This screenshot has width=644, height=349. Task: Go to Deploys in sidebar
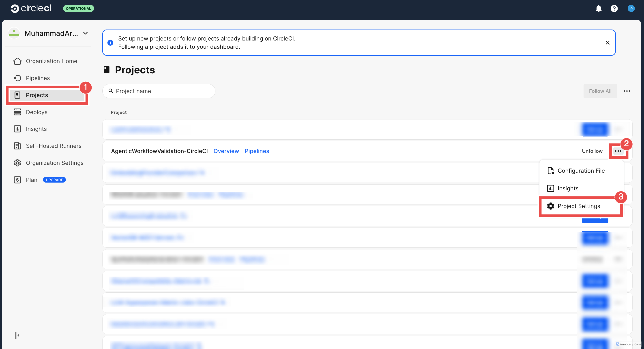[x=36, y=112]
